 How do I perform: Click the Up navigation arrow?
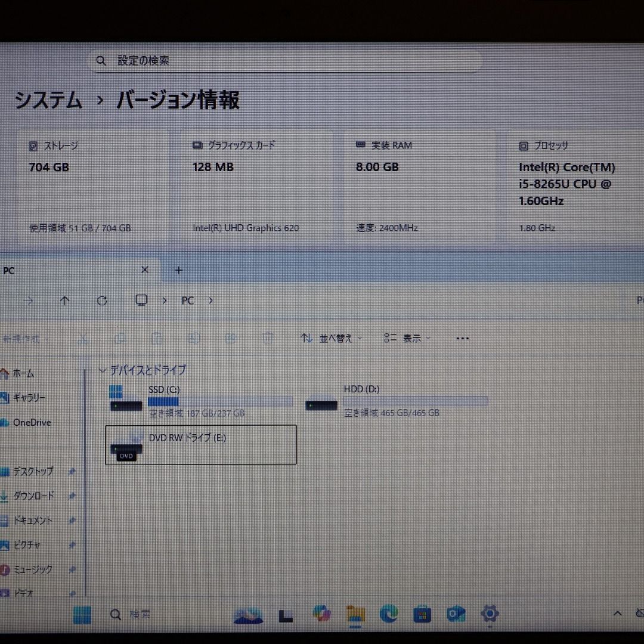(65, 301)
